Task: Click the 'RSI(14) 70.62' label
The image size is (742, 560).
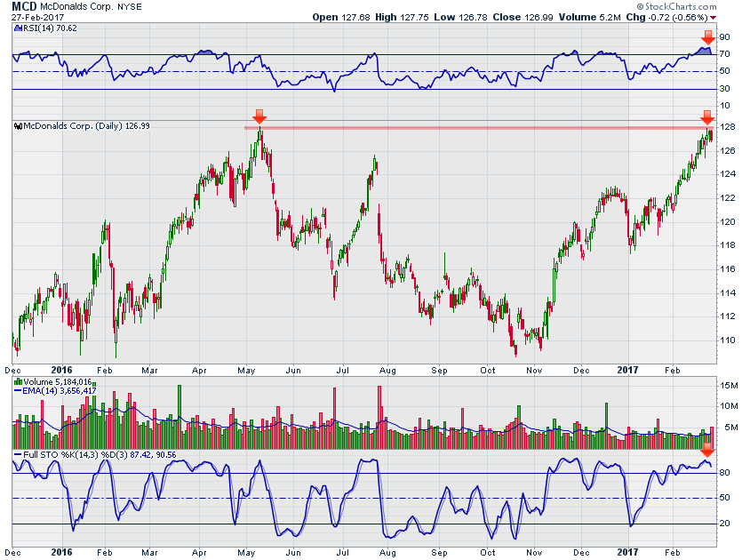Action: click(50, 28)
